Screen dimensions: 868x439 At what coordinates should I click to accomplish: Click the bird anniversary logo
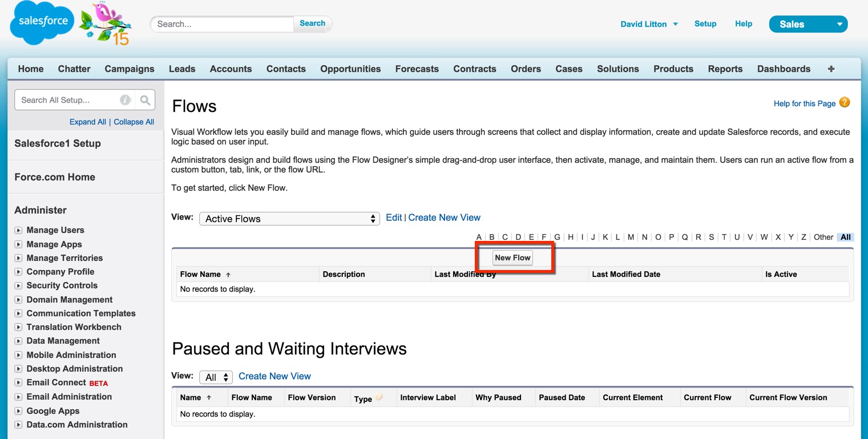[x=106, y=24]
